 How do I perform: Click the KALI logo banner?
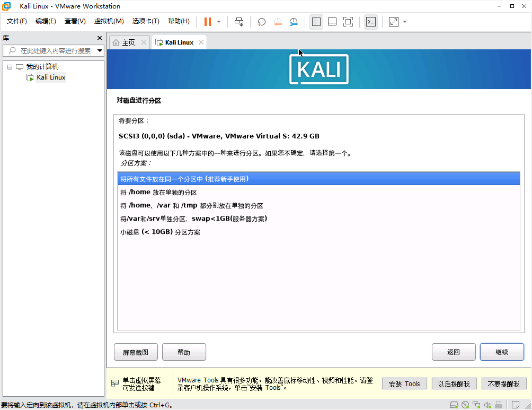[x=319, y=69]
